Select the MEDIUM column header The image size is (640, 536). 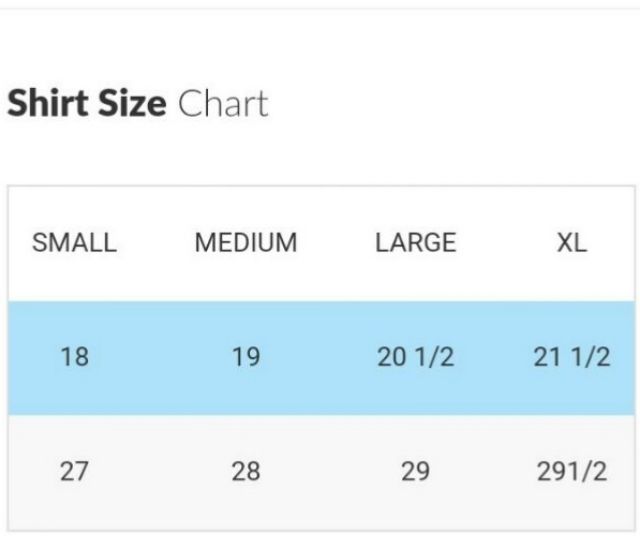click(246, 243)
